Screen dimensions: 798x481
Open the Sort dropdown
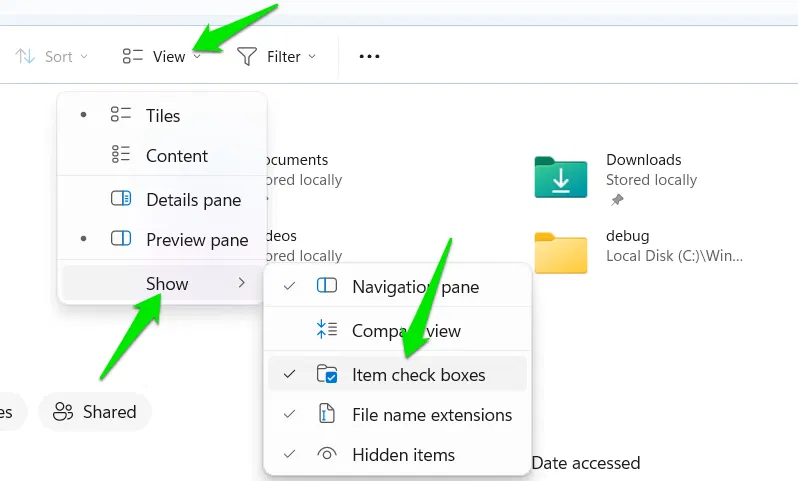point(53,57)
